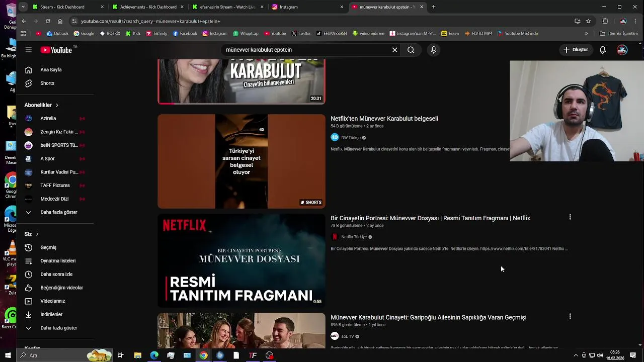
Task: Open the Azirella subscription channel
Action: point(48,119)
